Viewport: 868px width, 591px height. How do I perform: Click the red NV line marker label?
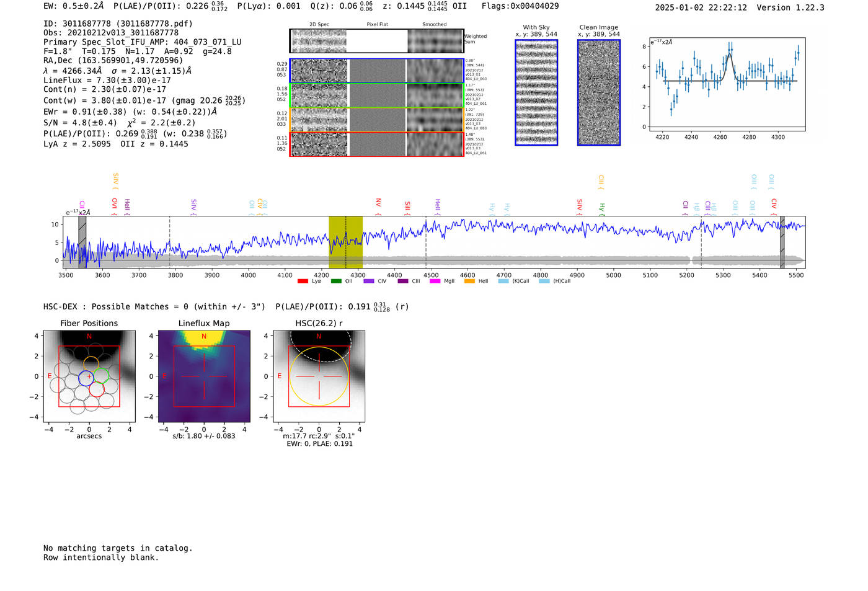point(378,203)
